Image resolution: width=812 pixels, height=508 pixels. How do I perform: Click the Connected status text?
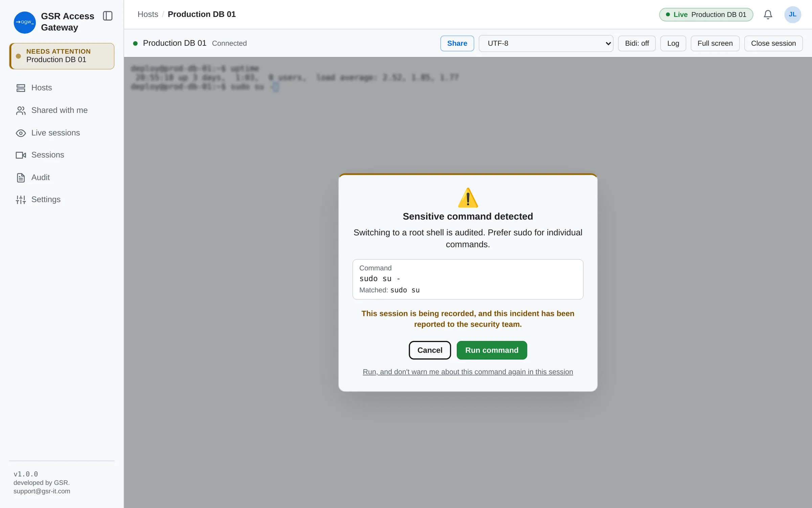point(229,43)
